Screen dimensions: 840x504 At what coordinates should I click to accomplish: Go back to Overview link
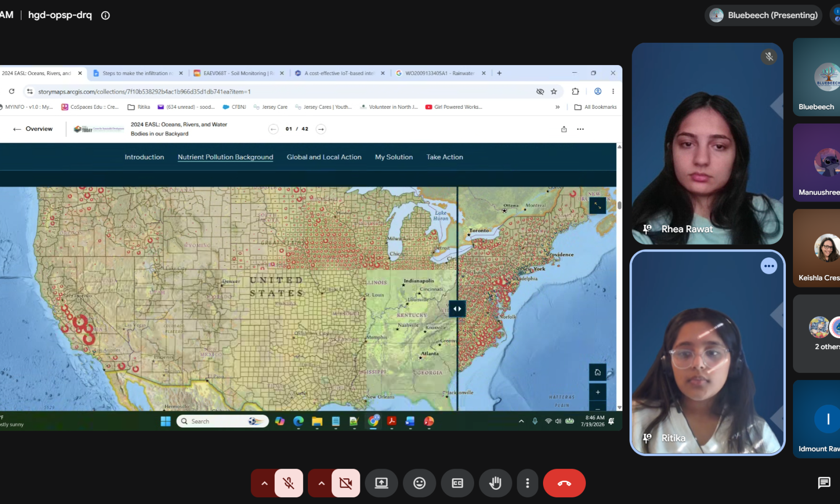33,129
